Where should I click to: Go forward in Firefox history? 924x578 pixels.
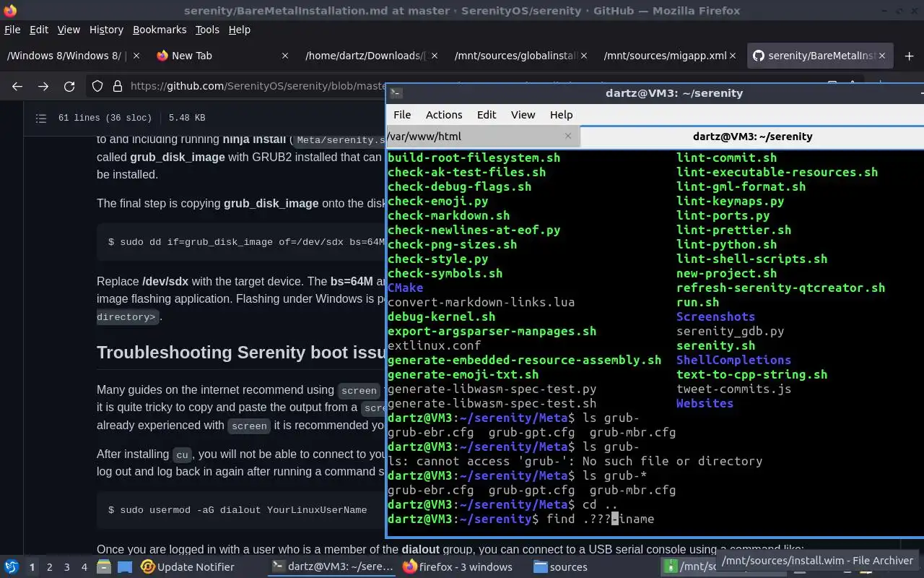tap(43, 86)
